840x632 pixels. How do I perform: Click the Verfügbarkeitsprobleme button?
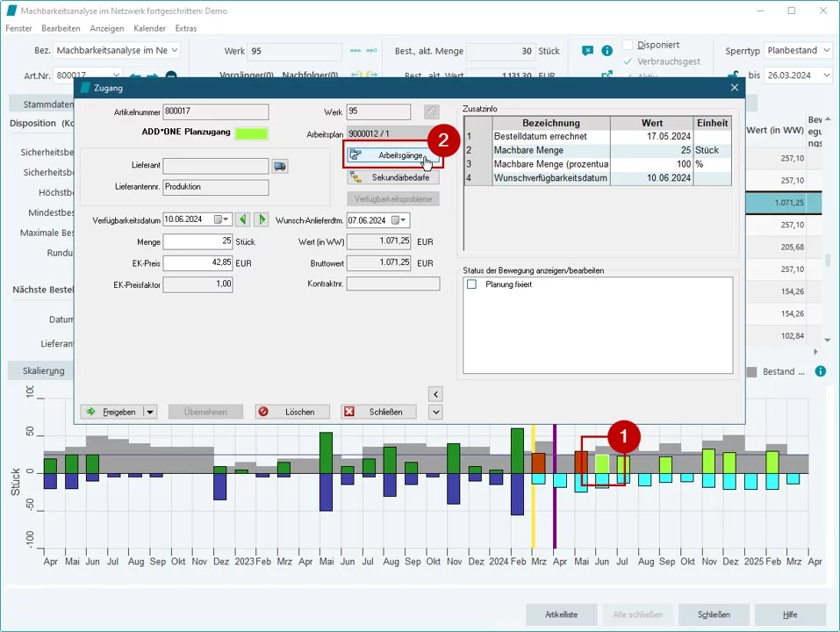coord(393,198)
